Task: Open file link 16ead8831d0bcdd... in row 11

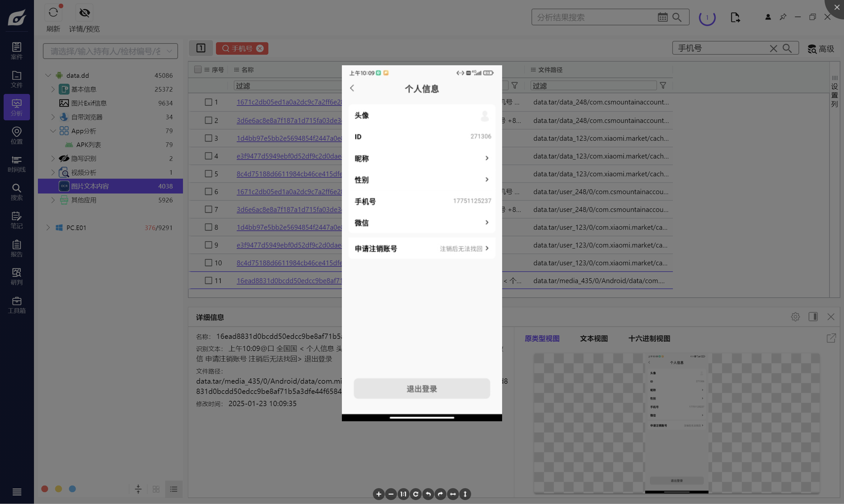Action: pyautogui.click(x=289, y=281)
